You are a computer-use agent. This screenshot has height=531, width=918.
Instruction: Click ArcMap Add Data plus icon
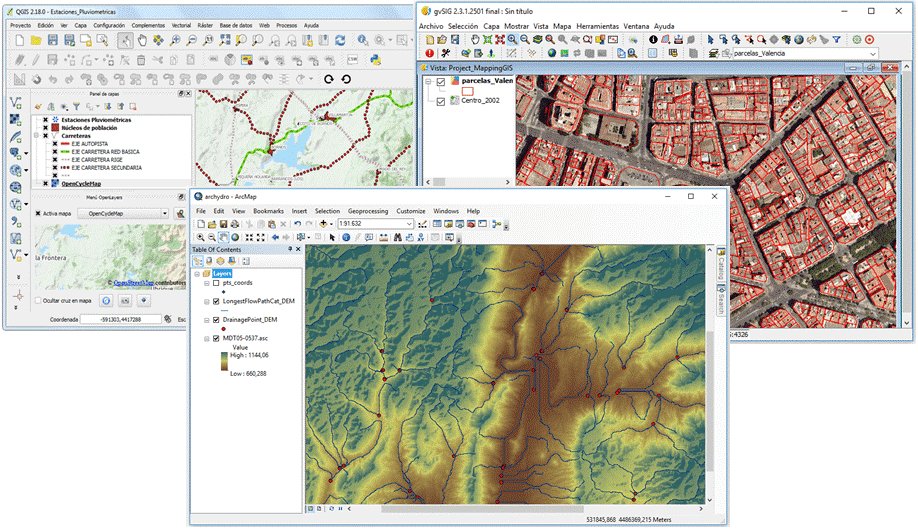point(323,224)
